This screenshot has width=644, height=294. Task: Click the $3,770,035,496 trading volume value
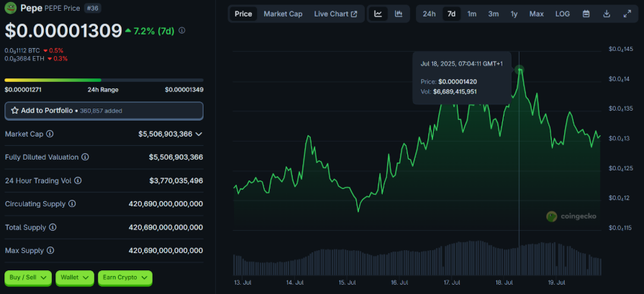coord(176,180)
